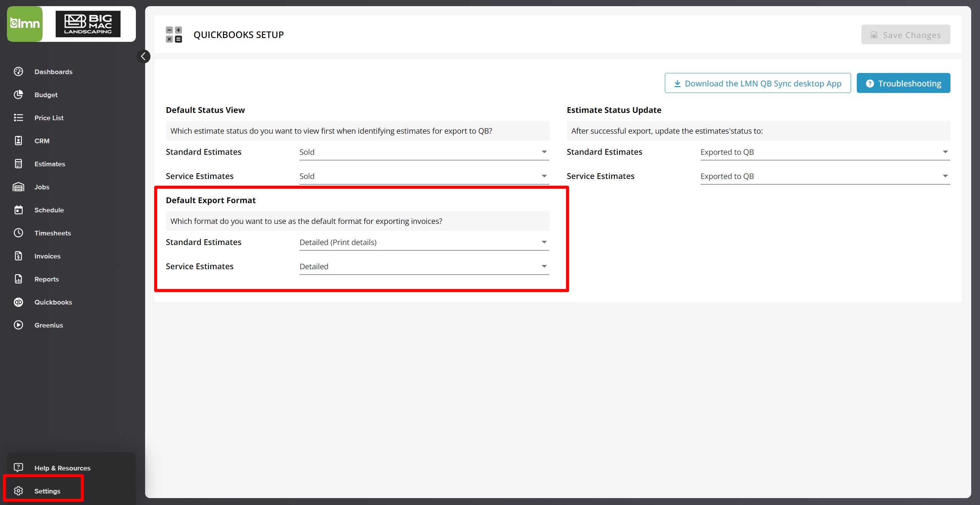Click arrow beside Detailed (Print details)
980x505 pixels.
[x=544, y=242]
